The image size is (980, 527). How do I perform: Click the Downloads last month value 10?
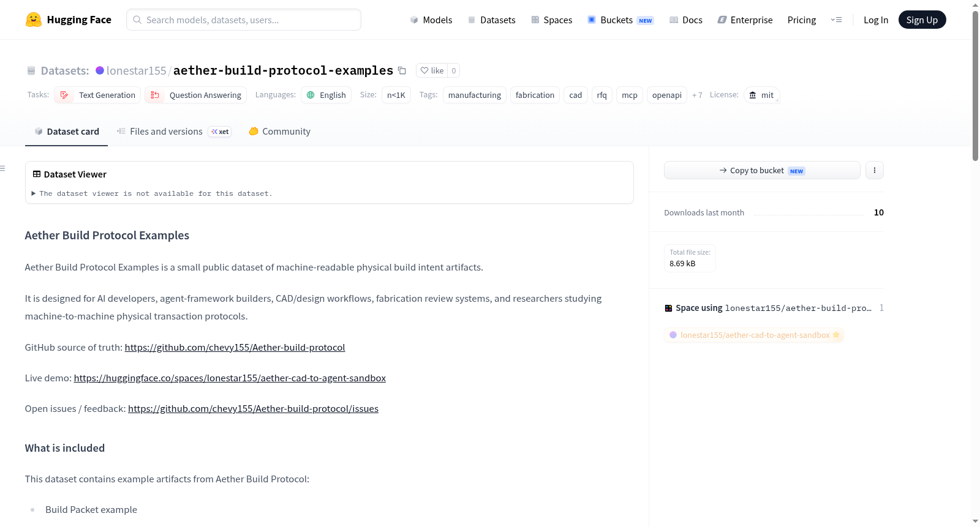coord(879,212)
